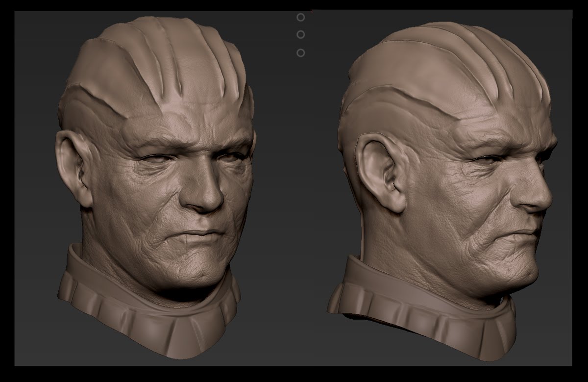Click the dark border frame of the image
This screenshot has width=588, height=382.
point(294,5)
